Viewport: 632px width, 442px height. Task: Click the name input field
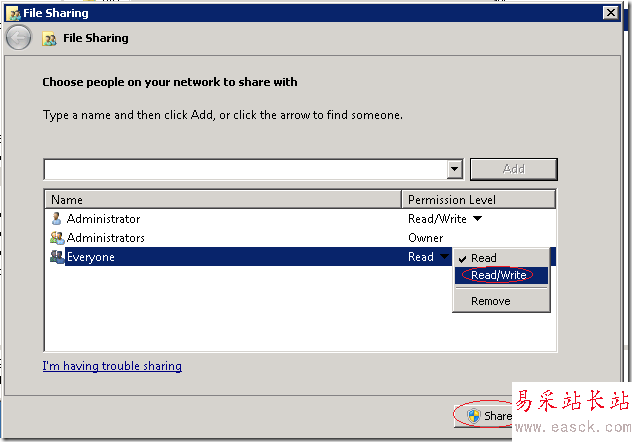click(x=246, y=169)
